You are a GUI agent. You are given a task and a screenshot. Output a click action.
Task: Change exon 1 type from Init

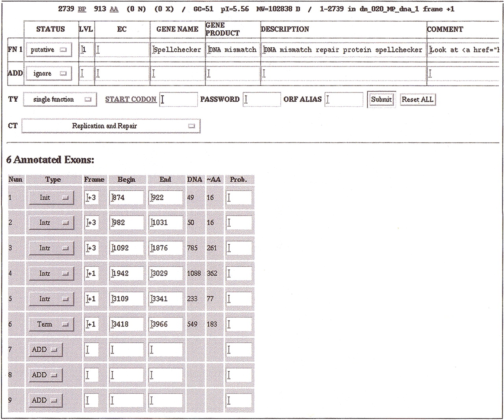[x=51, y=198]
